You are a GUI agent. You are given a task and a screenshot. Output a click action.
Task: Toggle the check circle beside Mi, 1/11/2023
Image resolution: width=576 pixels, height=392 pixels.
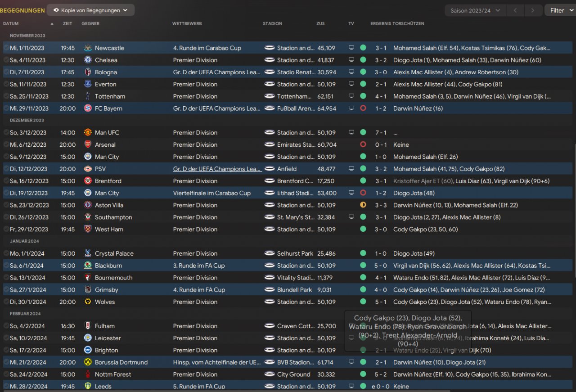tap(6, 48)
